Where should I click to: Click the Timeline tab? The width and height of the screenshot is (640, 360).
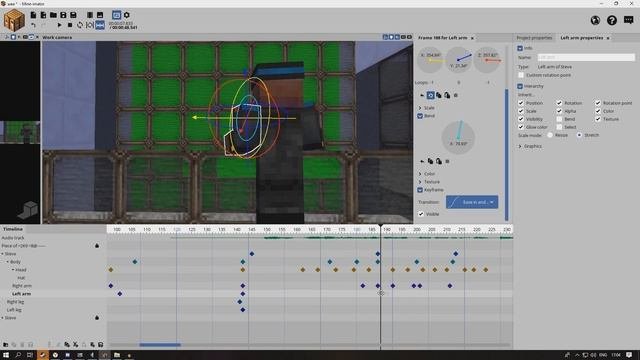13,229
